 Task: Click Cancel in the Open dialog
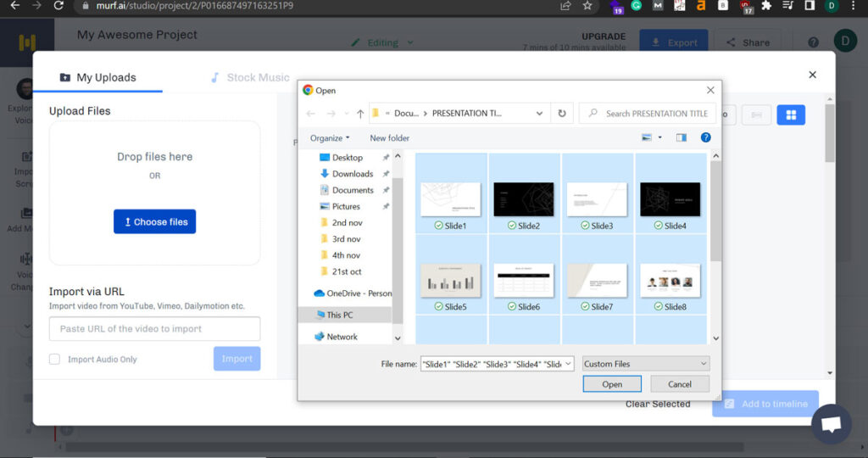(679, 384)
